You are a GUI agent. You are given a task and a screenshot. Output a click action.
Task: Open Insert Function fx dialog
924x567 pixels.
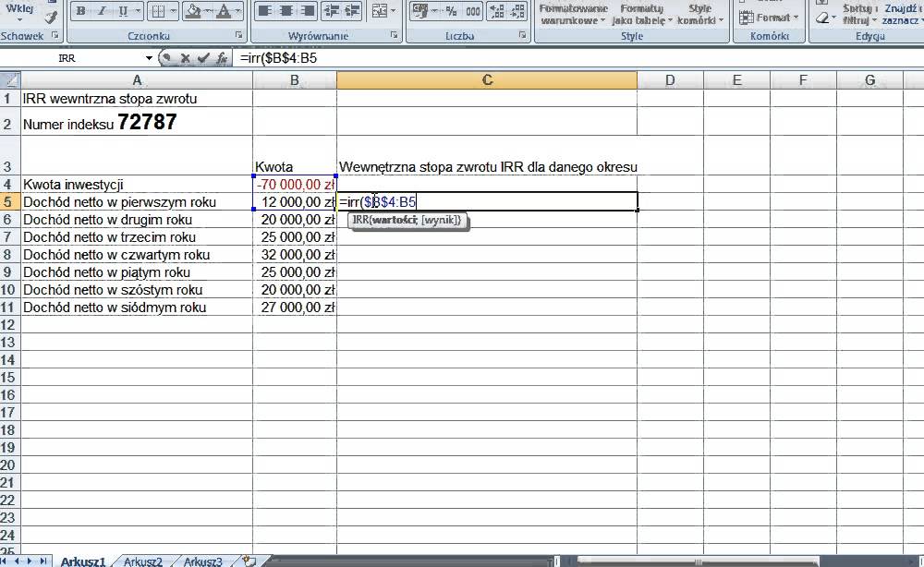click(222, 57)
